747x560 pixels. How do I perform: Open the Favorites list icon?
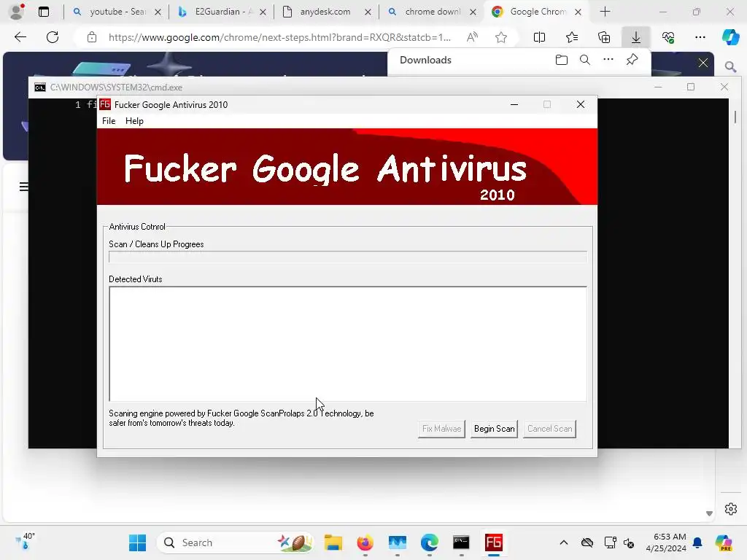coord(572,37)
